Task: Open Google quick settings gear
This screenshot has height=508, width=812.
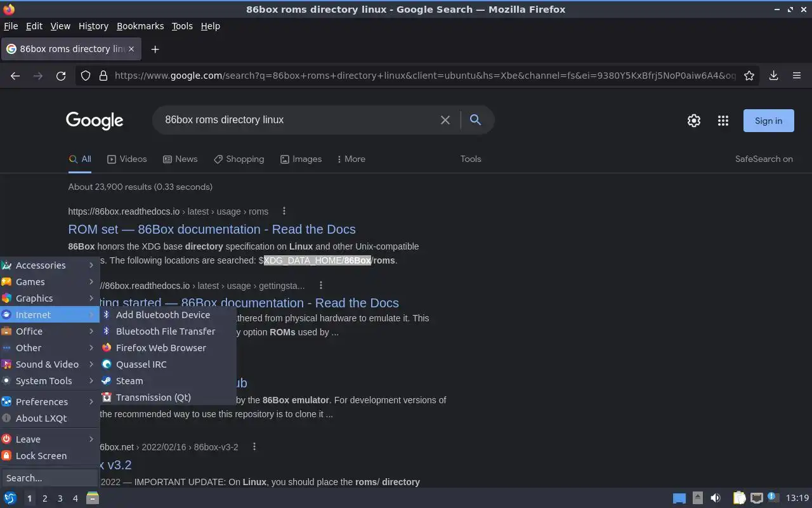Action: click(x=694, y=121)
